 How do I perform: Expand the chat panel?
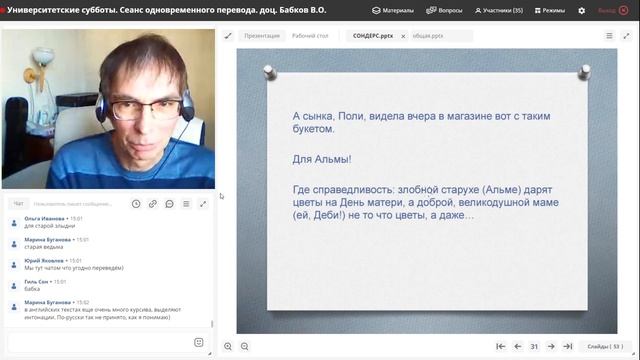point(203,204)
